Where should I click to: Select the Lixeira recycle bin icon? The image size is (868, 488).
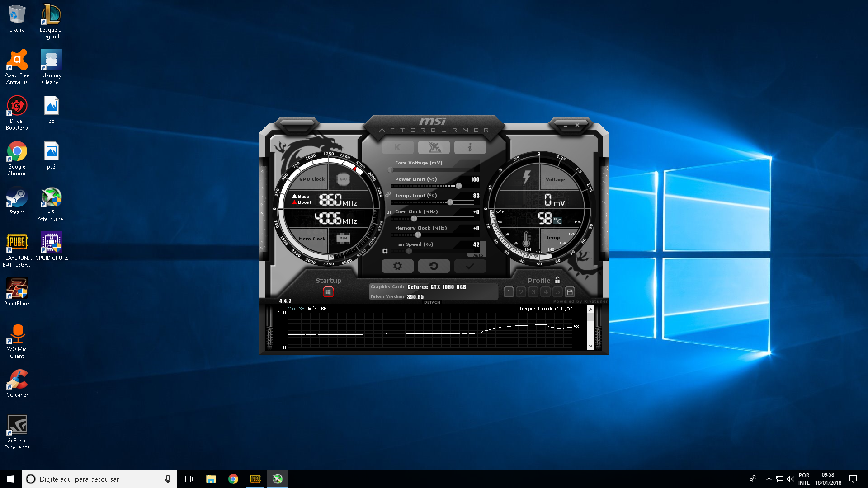(17, 19)
